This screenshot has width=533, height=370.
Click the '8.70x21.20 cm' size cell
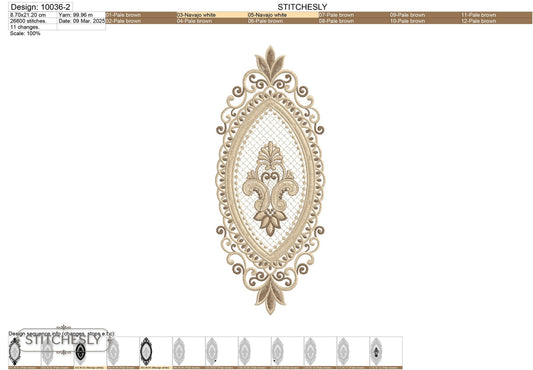[33, 15]
